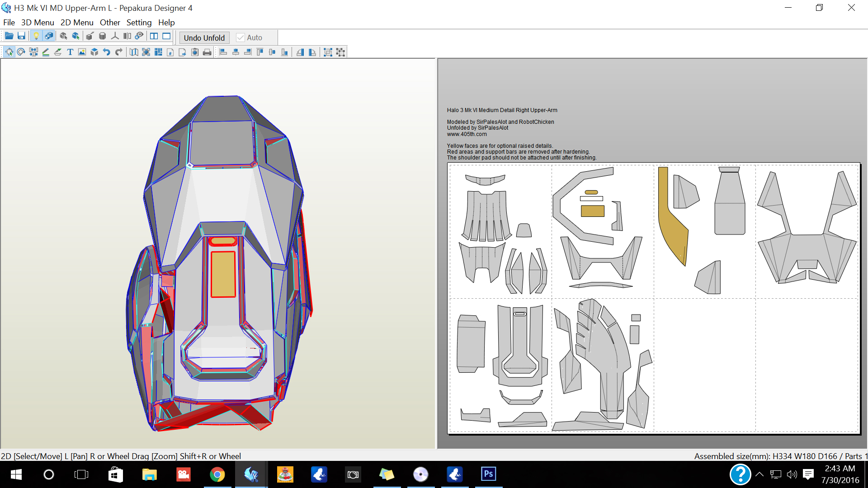The height and width of the screenshot is (488, 868).
Task: Save the project with floppy disk icon
Action: (21, 36)
